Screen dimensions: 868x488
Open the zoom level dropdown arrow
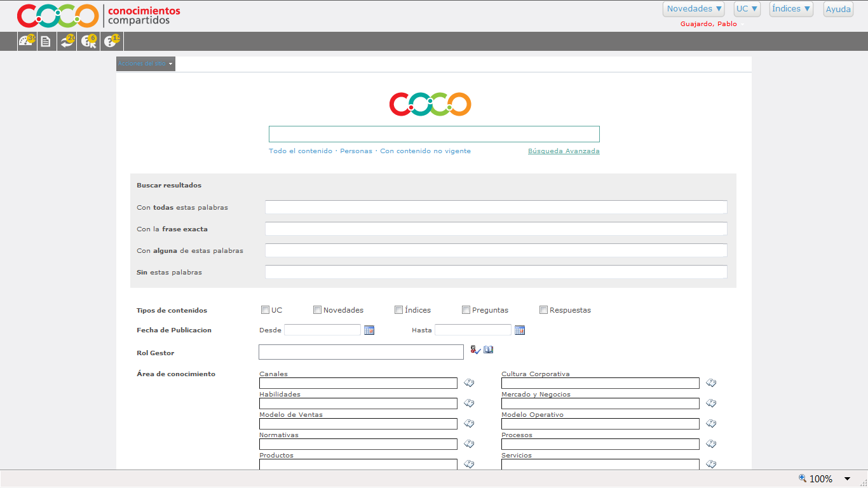(847, 479)
